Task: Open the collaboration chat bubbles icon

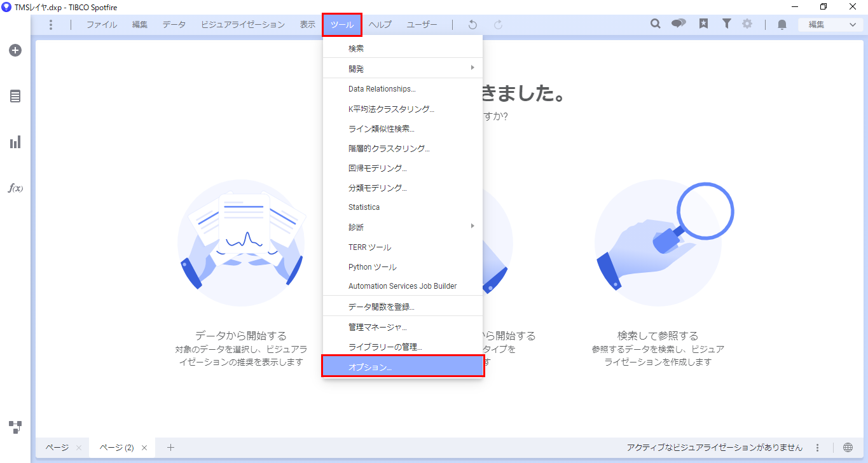Action: coord(679,24)
